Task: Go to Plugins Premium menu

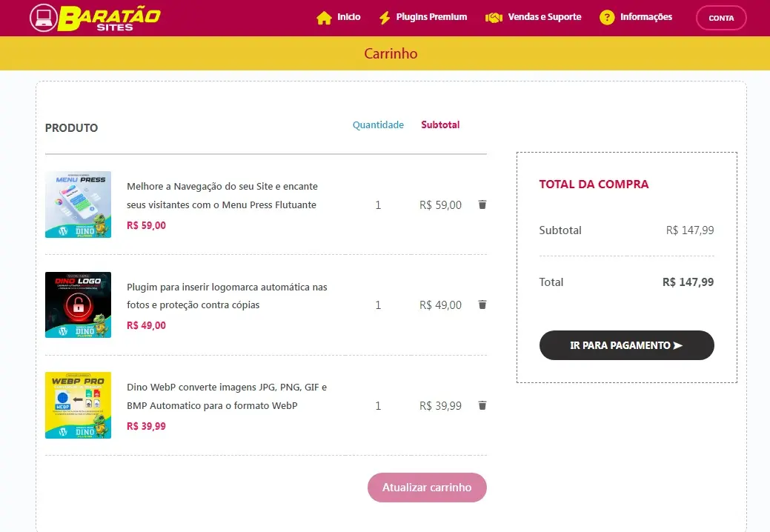Action: (431, 17)
